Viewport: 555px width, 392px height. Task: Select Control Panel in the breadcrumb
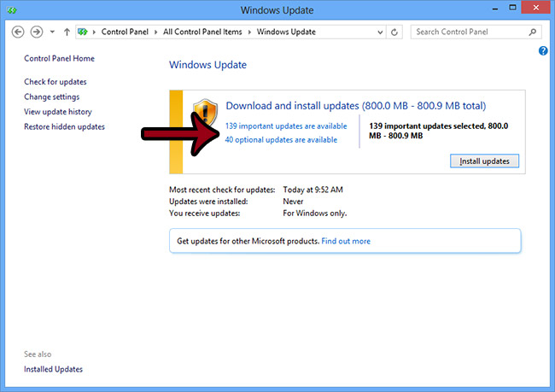coord(125,32)
